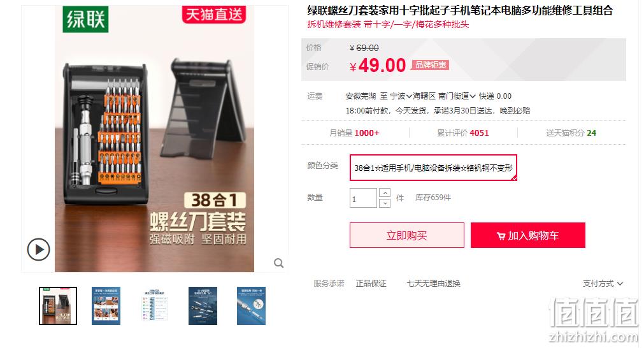
Task: Focus the quantity input field
Action: tap(363, 198)
